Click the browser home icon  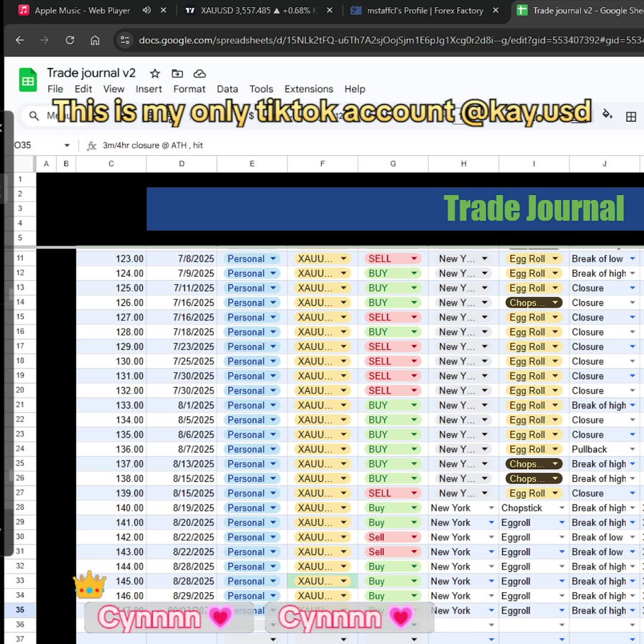coord(95,41)
